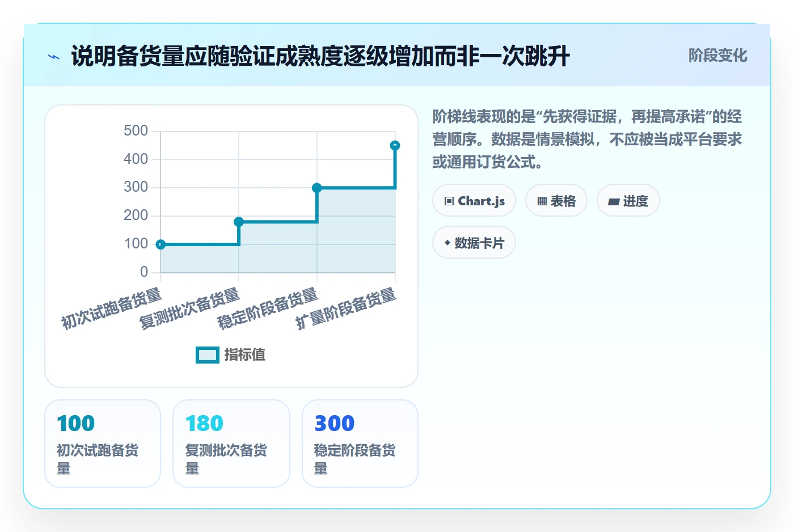Open the card showing 300 稳定阶段备货量

click(x=360, y=444)
